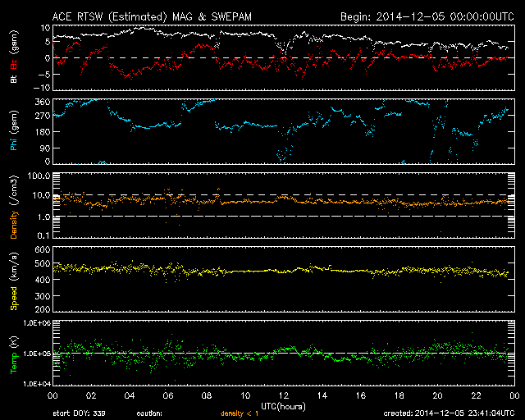Screen dimensions: 525x420
Task: Click the blue Phi (gsm) axis label
Action: pyautogui.click(x=13, y=131)
